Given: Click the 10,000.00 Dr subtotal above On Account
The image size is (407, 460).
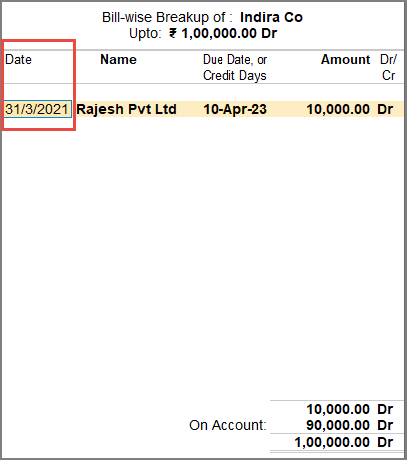Looking at the screenshot, I should point(350,409).
